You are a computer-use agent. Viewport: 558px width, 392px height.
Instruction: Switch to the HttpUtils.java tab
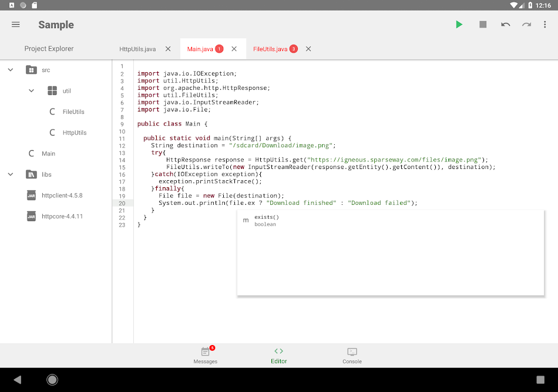click(137, 49)
